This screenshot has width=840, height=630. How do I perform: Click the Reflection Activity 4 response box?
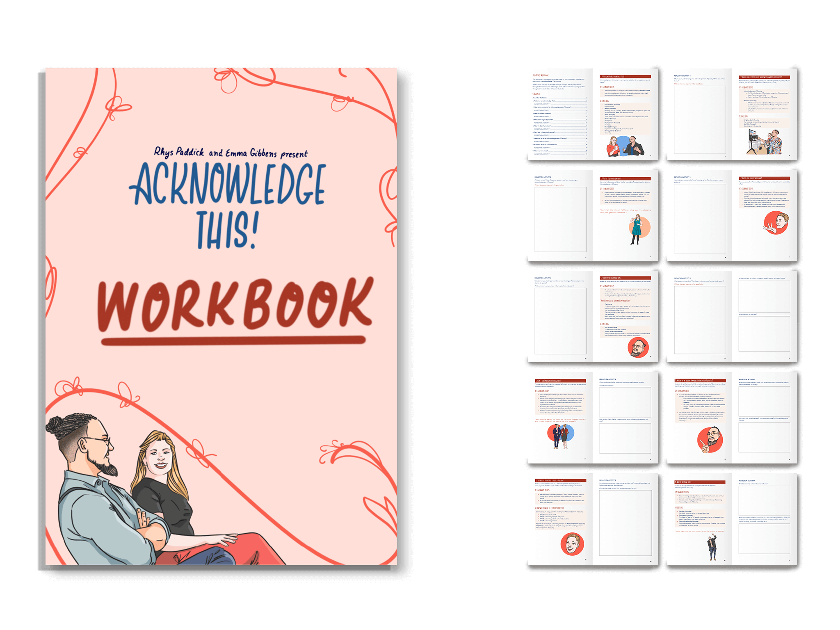(x=560, y=321)
